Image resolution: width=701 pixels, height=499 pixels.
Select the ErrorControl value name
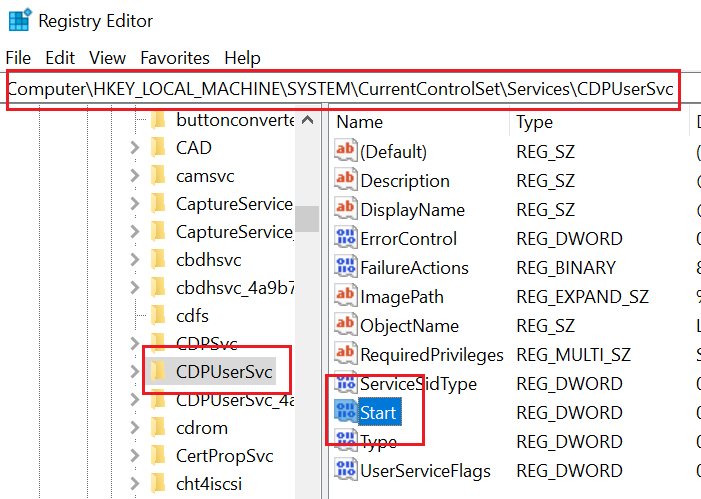[408, 239]
